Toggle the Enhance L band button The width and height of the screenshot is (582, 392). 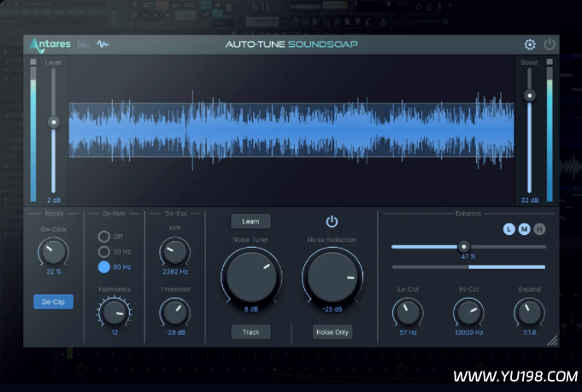click(x=509, y=229)
